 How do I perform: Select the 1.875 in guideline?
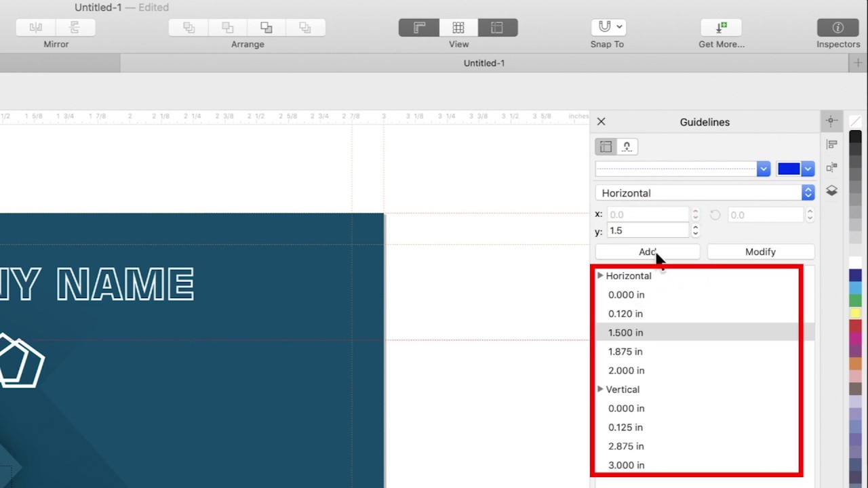705,352
